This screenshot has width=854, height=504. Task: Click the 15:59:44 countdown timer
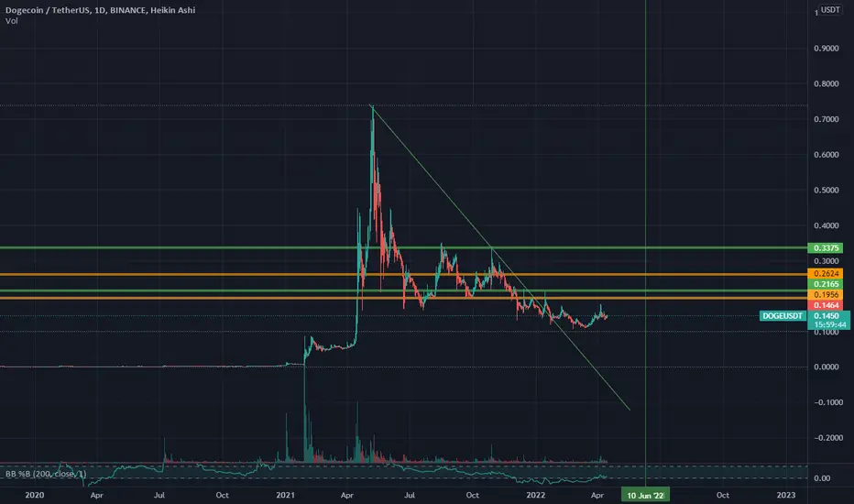(830, 324)
